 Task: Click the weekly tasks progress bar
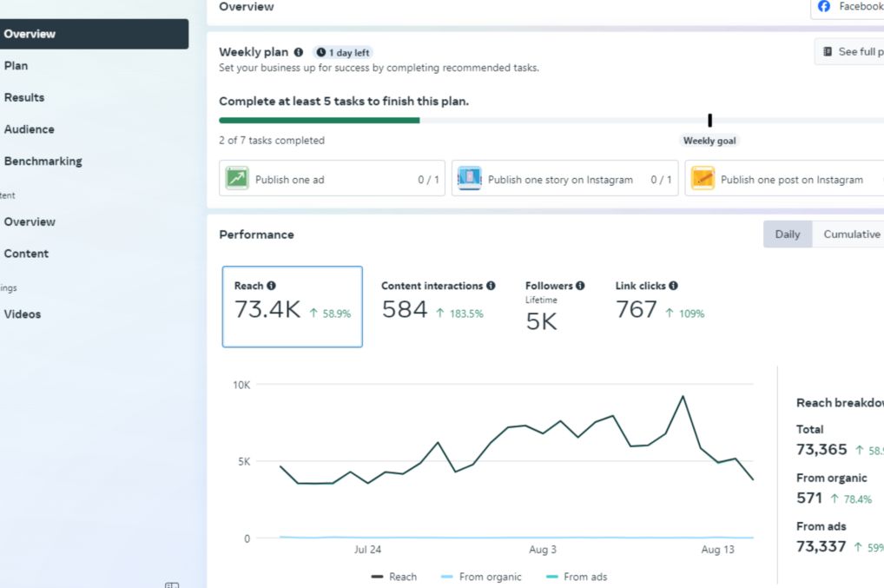click(x=551, y=120)
